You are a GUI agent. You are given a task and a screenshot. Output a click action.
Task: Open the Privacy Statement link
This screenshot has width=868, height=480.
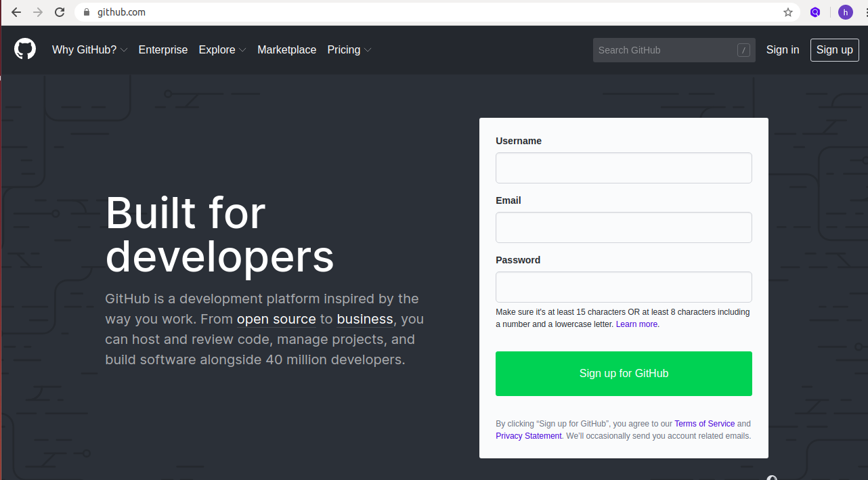coord(529,436)
